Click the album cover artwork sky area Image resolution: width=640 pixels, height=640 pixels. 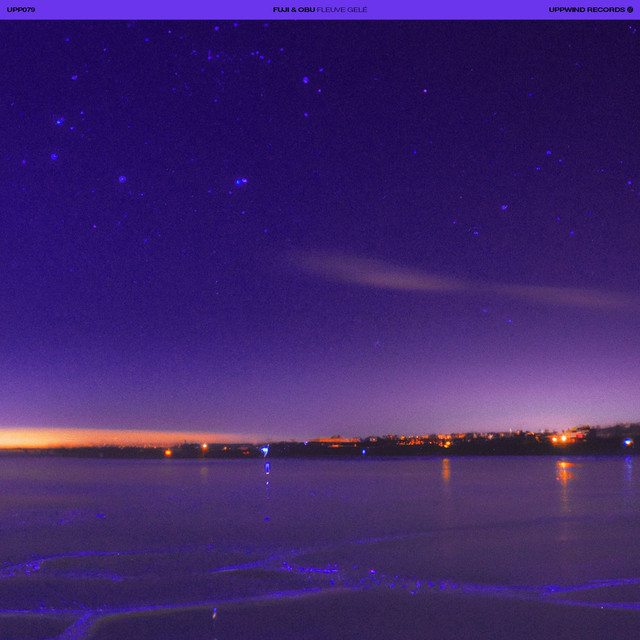320,200
